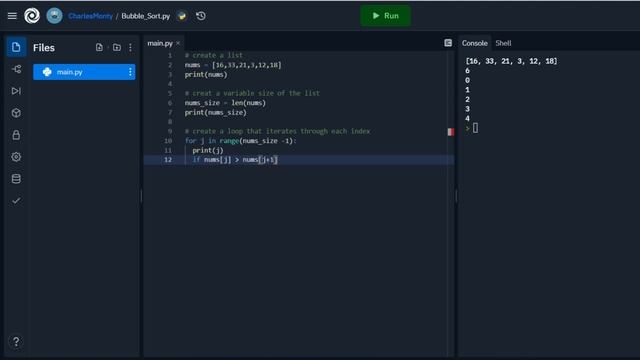Toggle the editor layout panel icon

click(448, 43)
